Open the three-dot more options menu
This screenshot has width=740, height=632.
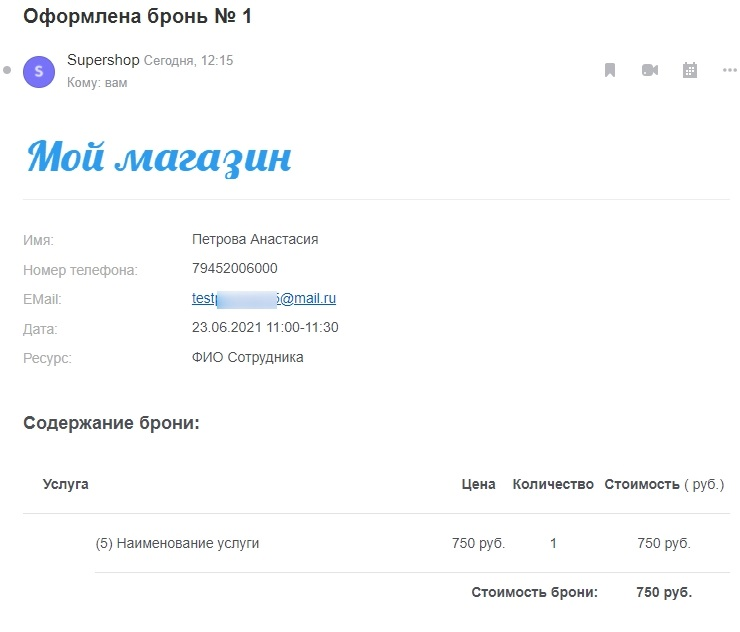[729, 70]
